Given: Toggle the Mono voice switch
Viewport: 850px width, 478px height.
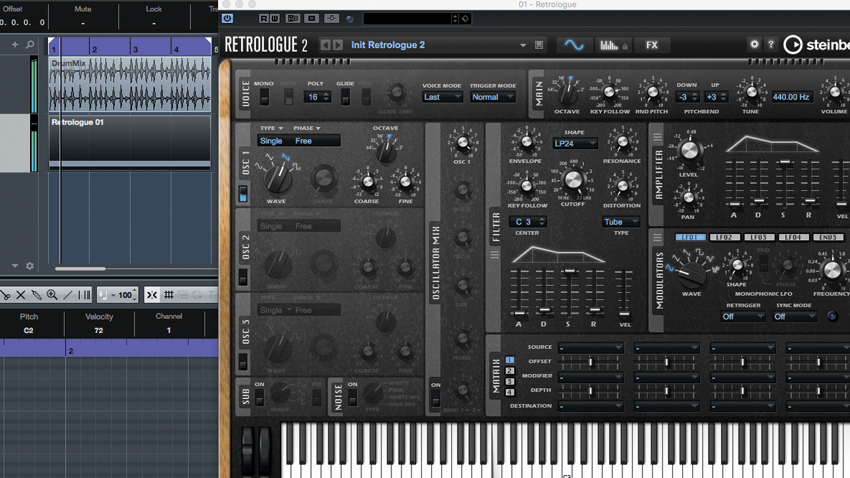Looking at the screenshot, I should [264, 97].
